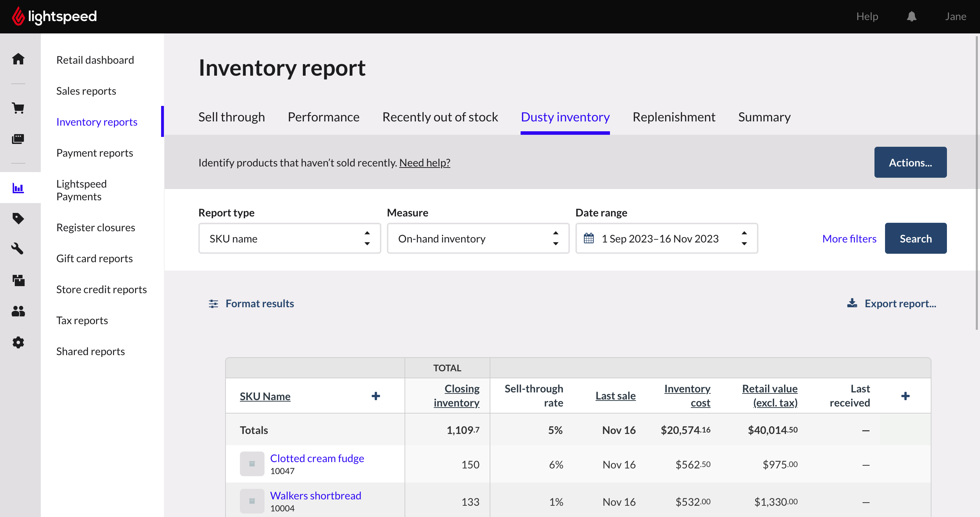The width and height of the screenshot is (980, 517).
Task: Open Tax reports in side menu
Action: pos(82,320)
